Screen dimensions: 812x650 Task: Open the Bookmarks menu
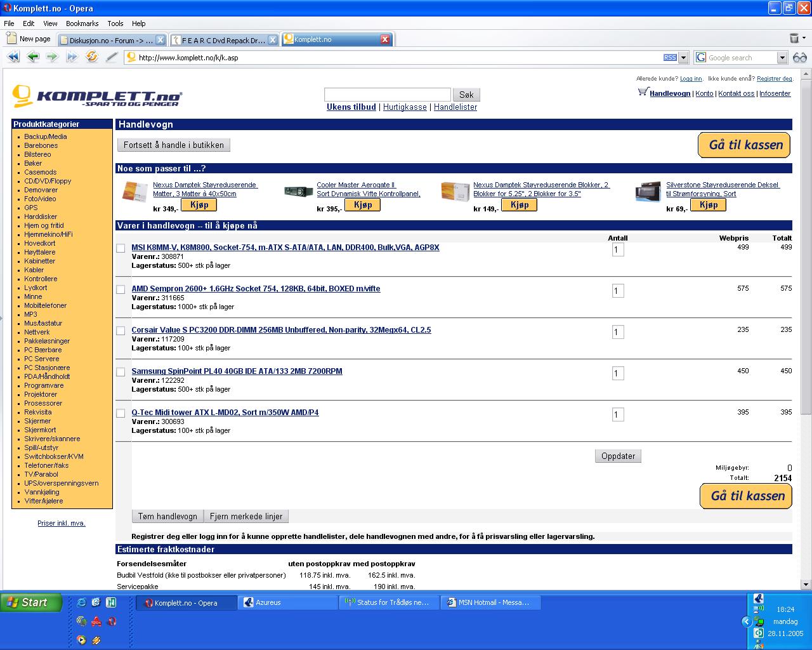[82, 23]
